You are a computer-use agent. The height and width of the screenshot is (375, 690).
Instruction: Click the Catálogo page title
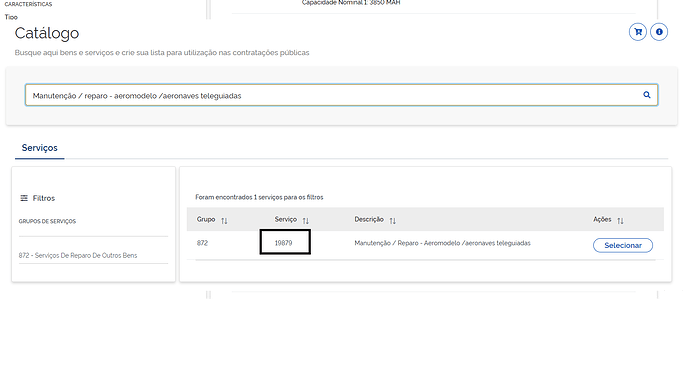[47, 33]
